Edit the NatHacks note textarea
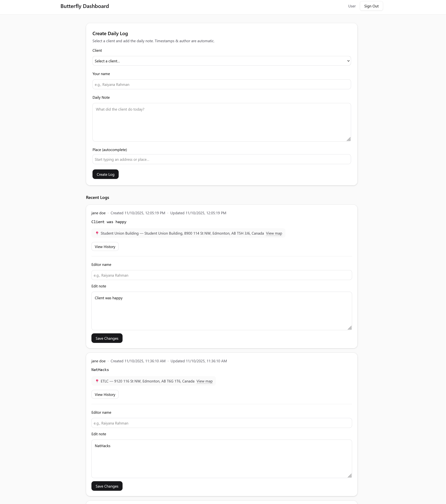 tap(221, 459)
